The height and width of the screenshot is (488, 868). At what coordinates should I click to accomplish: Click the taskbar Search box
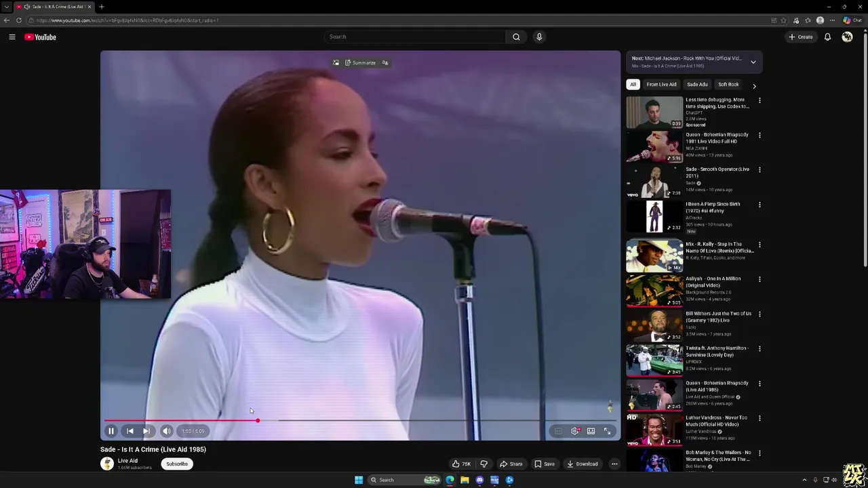pyautogui.click(x=404, y=480)
